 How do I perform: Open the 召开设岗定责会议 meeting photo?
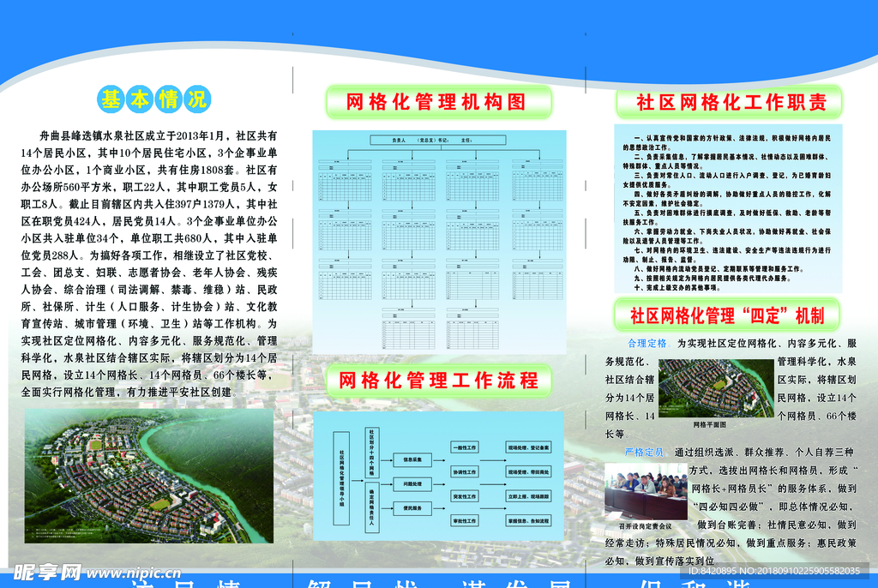click(646, 492)
